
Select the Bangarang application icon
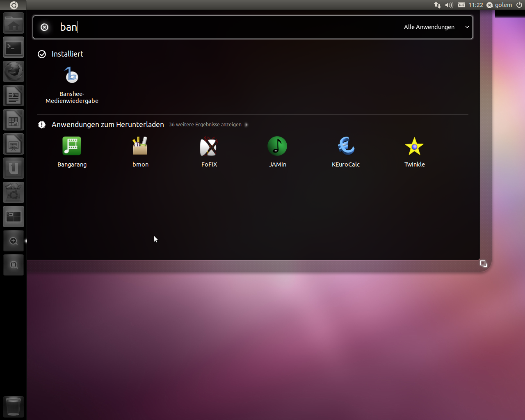click(72, 146)
